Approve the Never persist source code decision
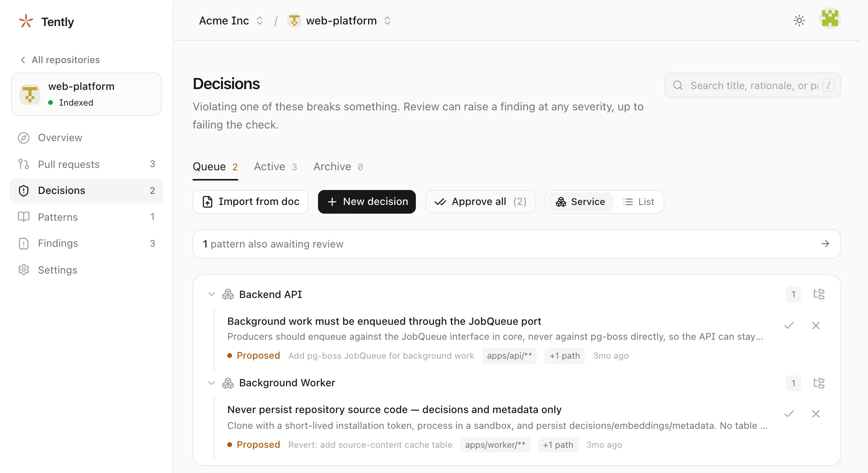 789,414
